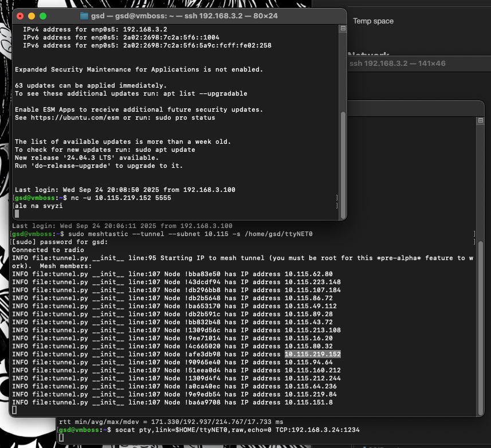Screen dimensions: 491x448
Task: Click the "Temp space" label in the background window
Action: coord(373,21)
